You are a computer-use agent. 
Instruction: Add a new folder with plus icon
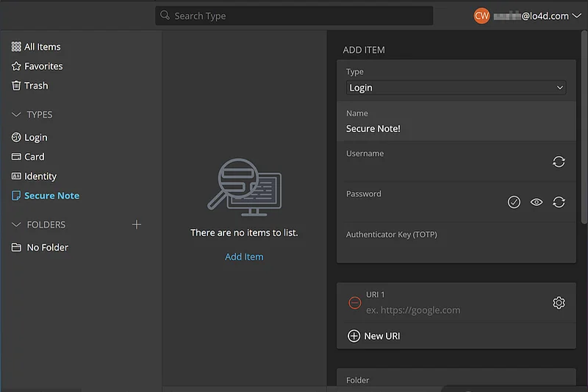(136, 224)
